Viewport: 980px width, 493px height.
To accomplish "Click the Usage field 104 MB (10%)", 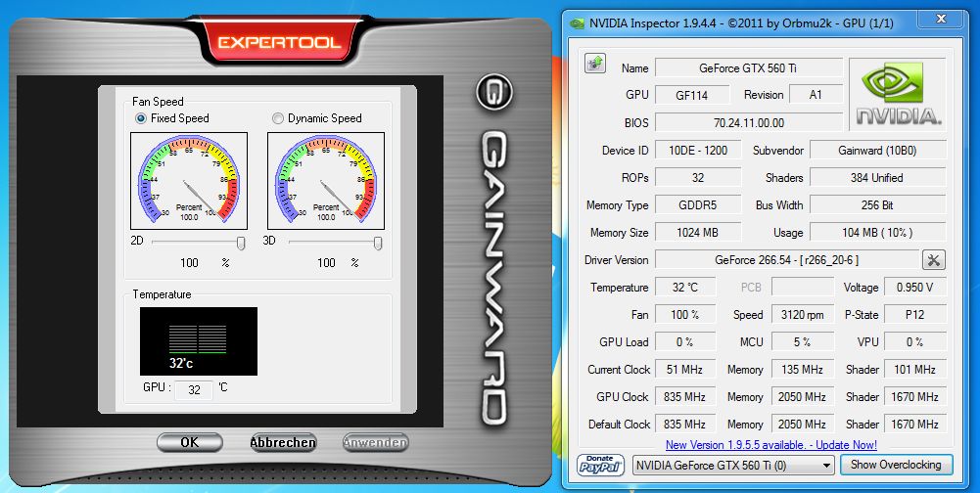I will tap(877, 233).
